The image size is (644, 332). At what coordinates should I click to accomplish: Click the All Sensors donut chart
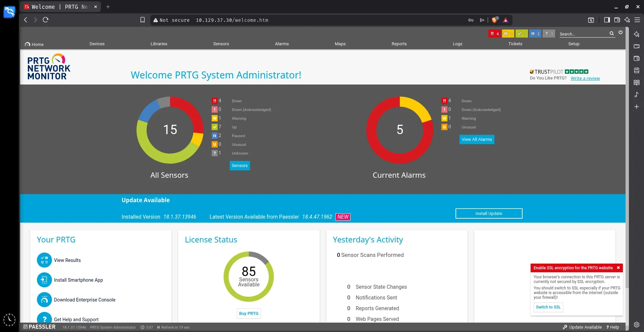[170, 130]
